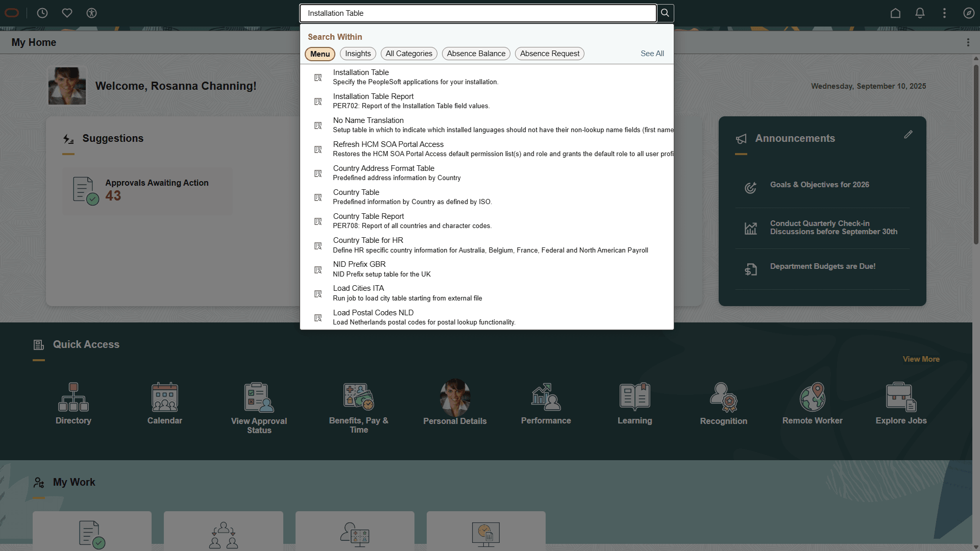Open Load Postal Codes NLD result

(x=486, y=317)
